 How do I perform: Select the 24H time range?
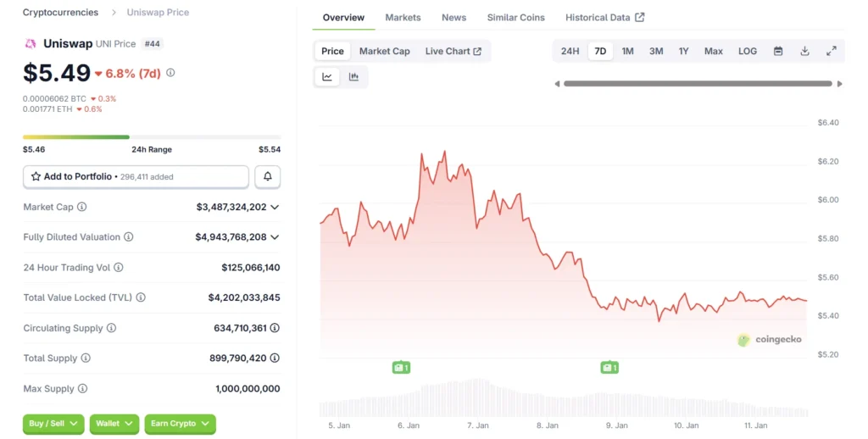point(570,51)
